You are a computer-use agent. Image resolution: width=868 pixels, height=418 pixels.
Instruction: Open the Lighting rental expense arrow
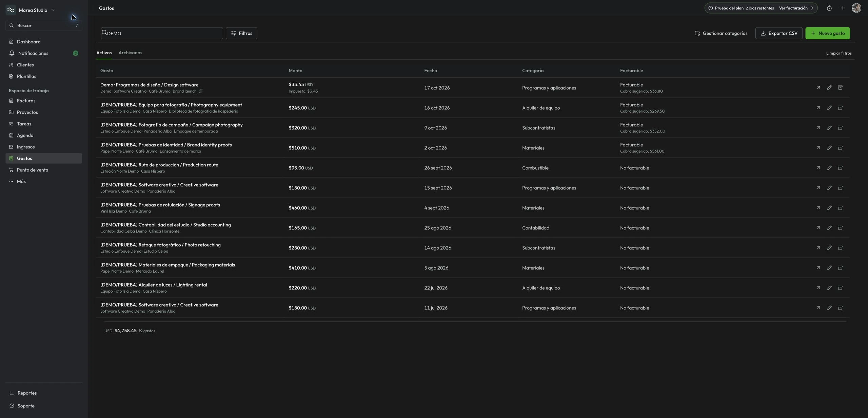click(x=818, y=288)
